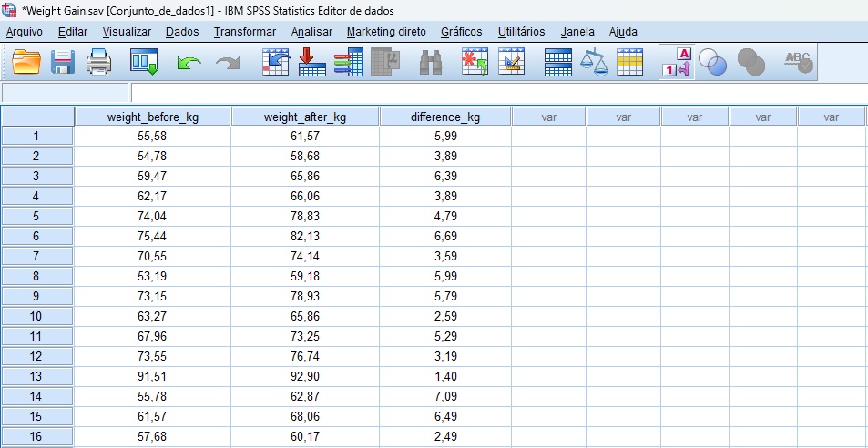
Task: Select row header 13
Action: pyautogui.click(x=37, y=376)
